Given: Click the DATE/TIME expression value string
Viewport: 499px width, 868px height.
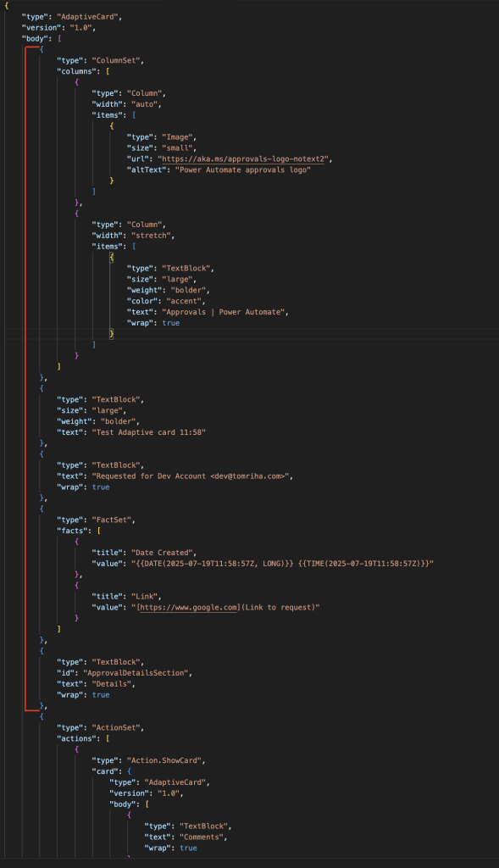Looking at the screenshot, I should [282, 564].
